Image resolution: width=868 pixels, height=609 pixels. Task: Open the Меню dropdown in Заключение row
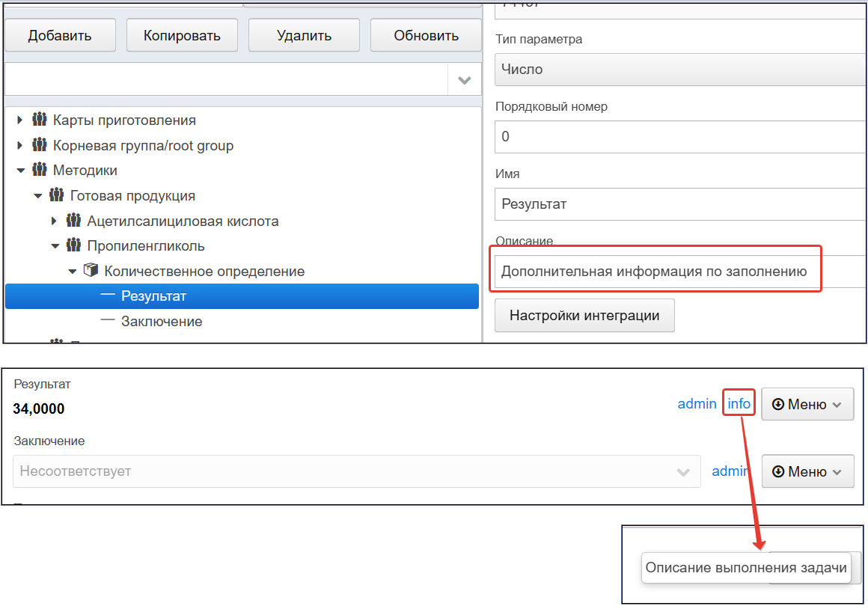click(807, 471)
